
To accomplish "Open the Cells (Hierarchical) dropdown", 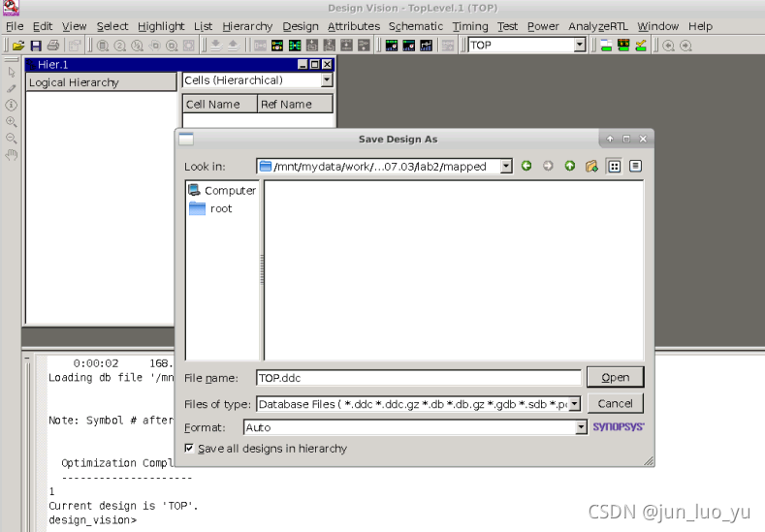I will tap(327, 80).
